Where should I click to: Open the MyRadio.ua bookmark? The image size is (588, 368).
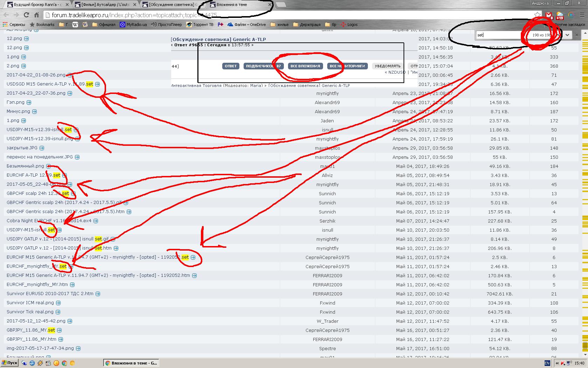pyautogui.click(x=133, y=25)
